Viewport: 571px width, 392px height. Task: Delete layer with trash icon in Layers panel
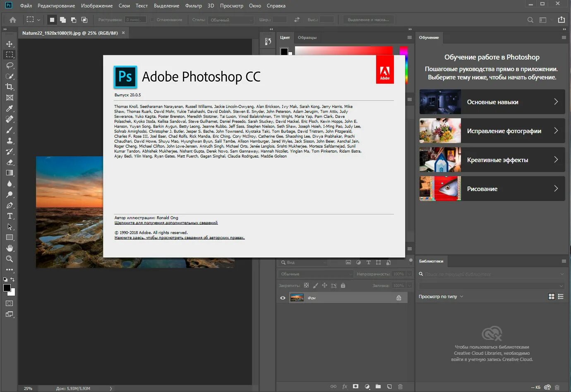point(400,387)
